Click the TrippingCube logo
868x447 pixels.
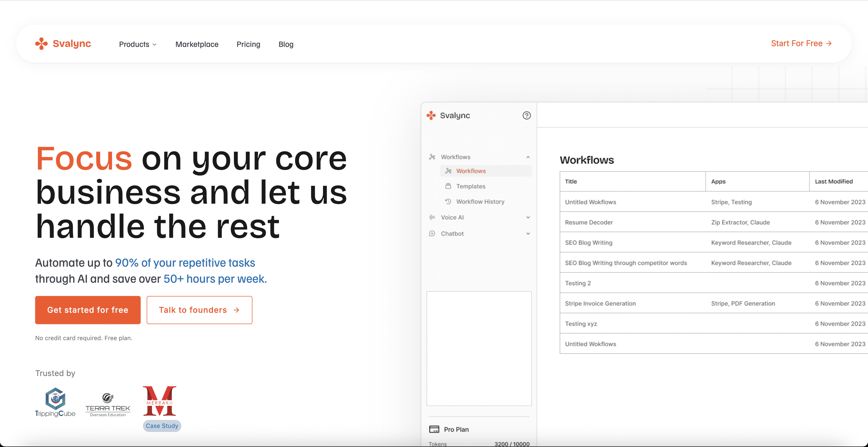(x=55, y=402)
